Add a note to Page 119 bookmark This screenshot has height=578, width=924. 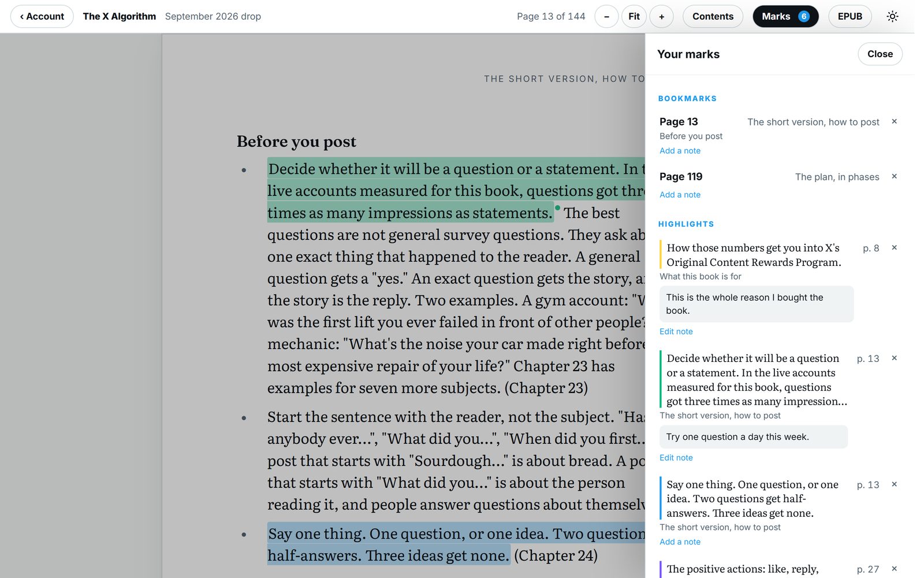pos(680,195)
